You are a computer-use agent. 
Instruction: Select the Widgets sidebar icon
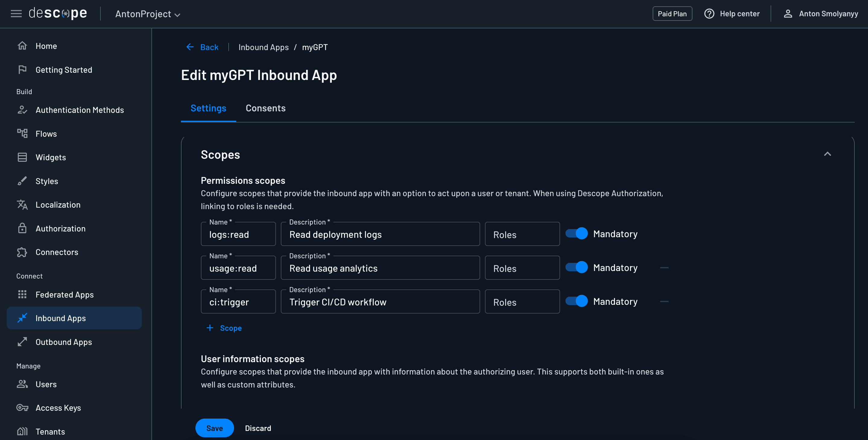(22, 157)
